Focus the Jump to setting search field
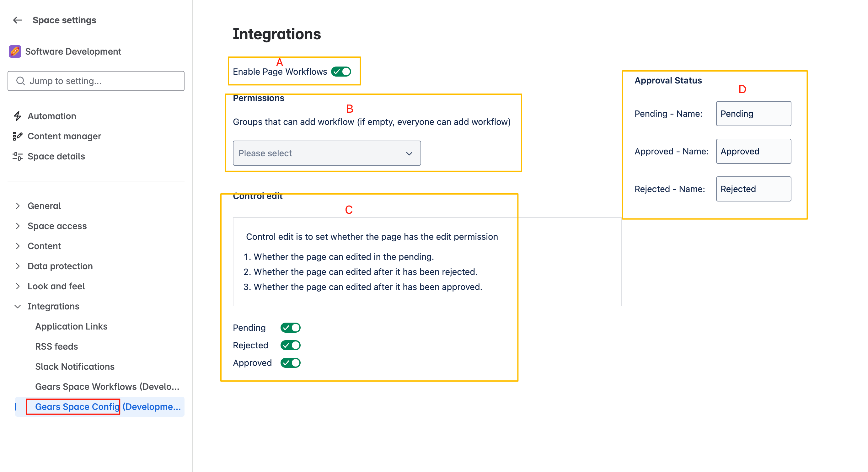This screenshot has width=868, height=472. [96, 81]
